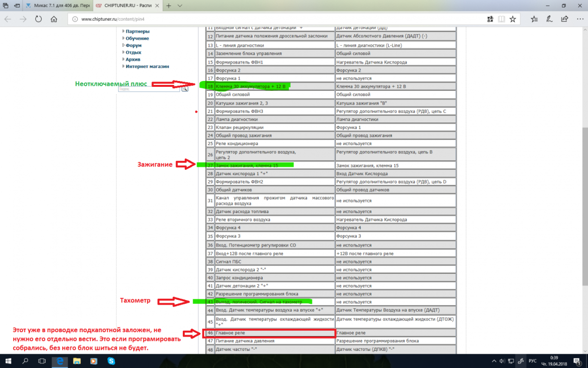Open File Explorer from the taskbar
Image resolution: width=588 pixels, height=368 pixels.
(x=77, y=361)
